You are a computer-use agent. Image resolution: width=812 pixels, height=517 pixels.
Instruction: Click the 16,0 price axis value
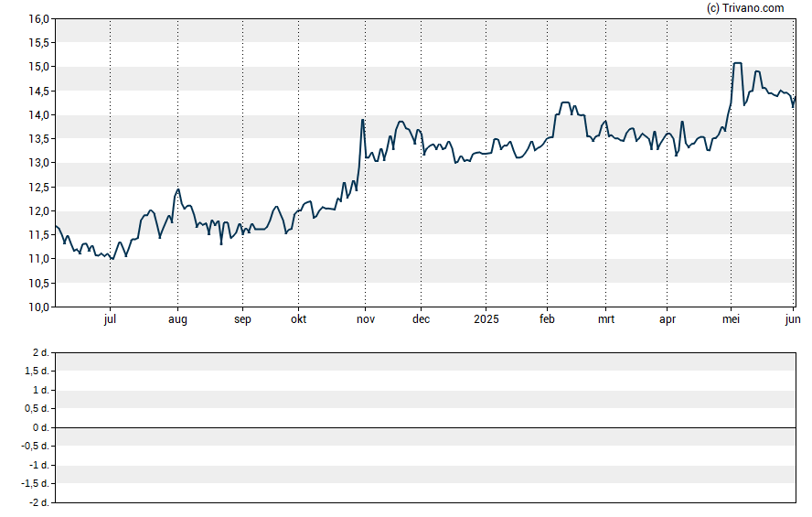coord(38,19)
